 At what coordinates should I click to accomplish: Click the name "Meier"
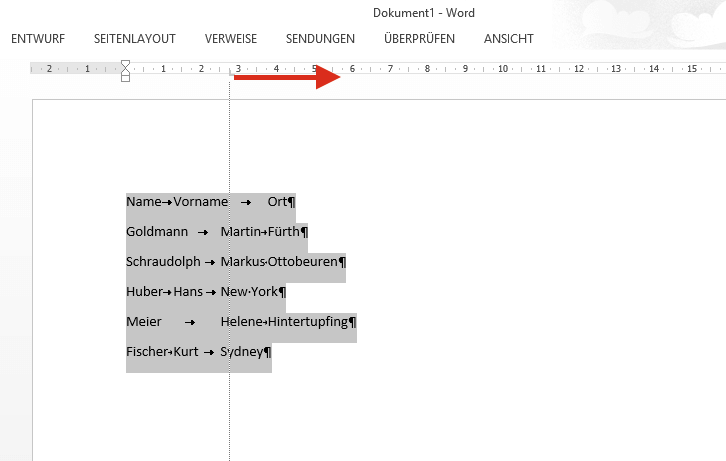(x=144, y=322)
